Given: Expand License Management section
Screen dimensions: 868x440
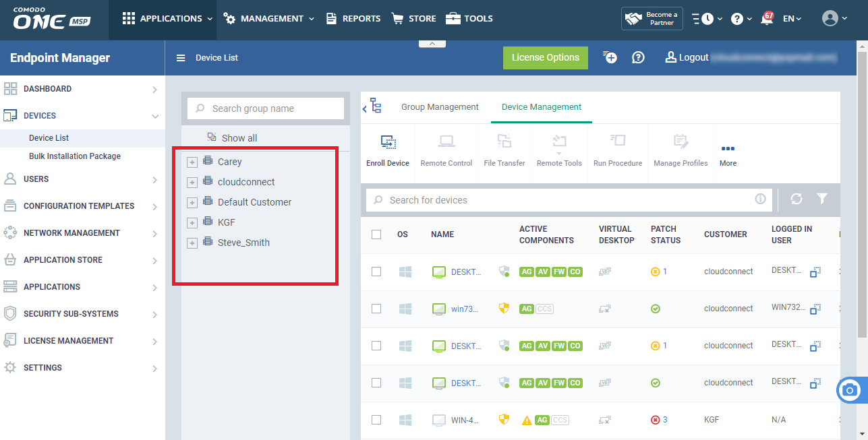Looking at the screenshot, I should [82, 341].
